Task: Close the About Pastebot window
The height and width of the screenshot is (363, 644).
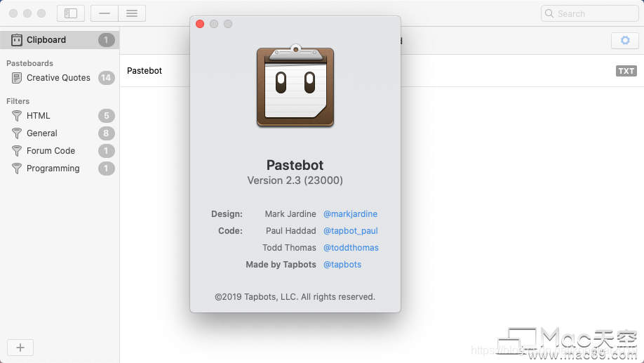Action: pos(200,24)
